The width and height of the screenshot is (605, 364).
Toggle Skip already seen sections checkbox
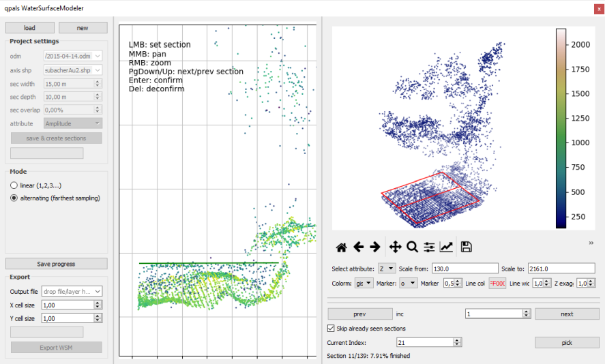(x=331, y=329)
